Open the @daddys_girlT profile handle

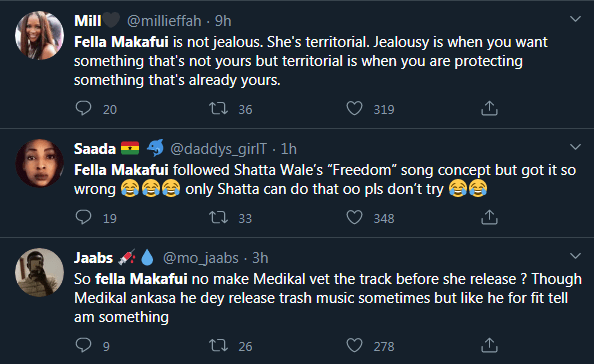219,149
